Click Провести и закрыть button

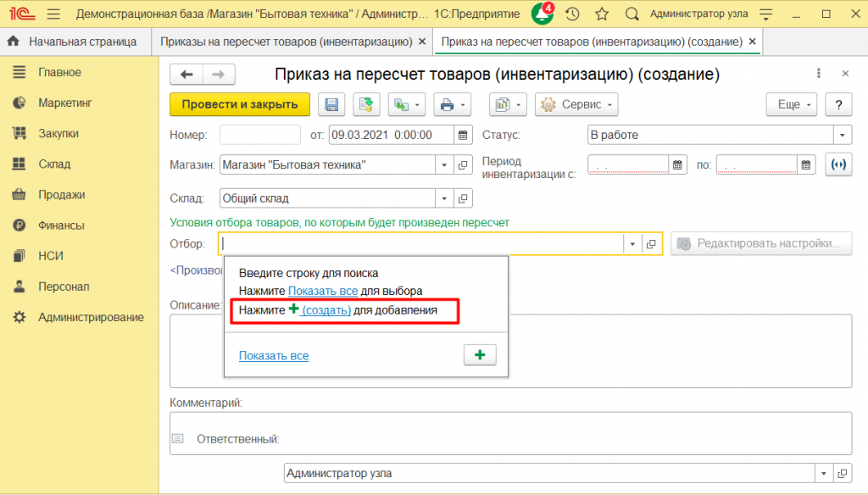tap(240, 104)
